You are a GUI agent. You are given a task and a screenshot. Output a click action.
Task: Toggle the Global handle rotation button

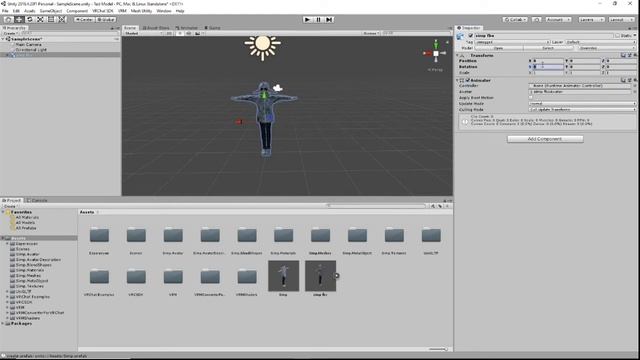tap(106, 20)
